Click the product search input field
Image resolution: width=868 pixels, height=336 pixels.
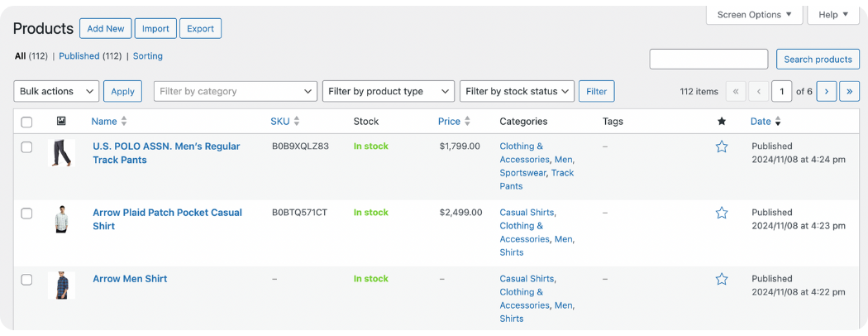tap(708, 60)
